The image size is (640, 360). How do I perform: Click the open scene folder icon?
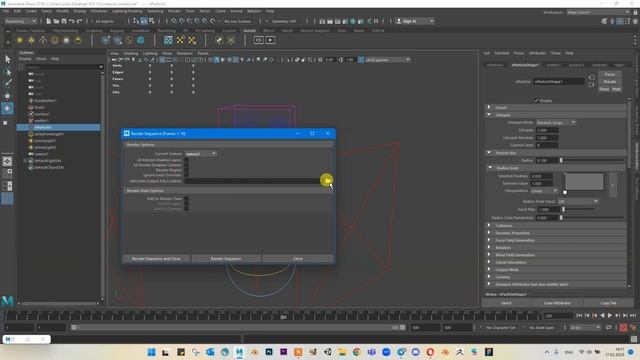coord(56,21)
